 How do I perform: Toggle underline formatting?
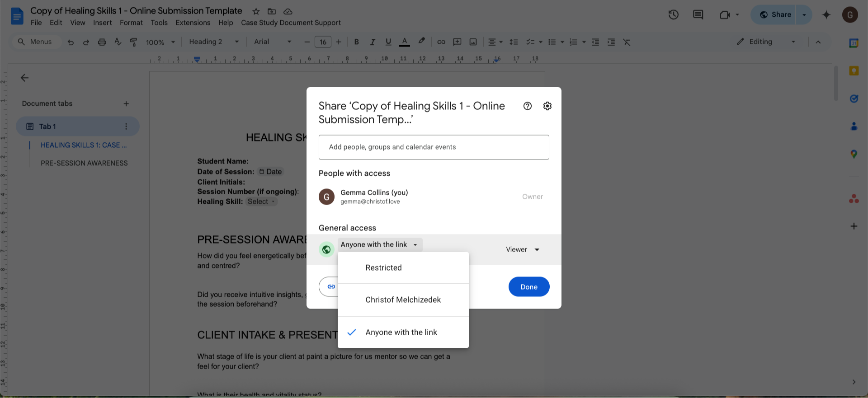click(388, 42)
